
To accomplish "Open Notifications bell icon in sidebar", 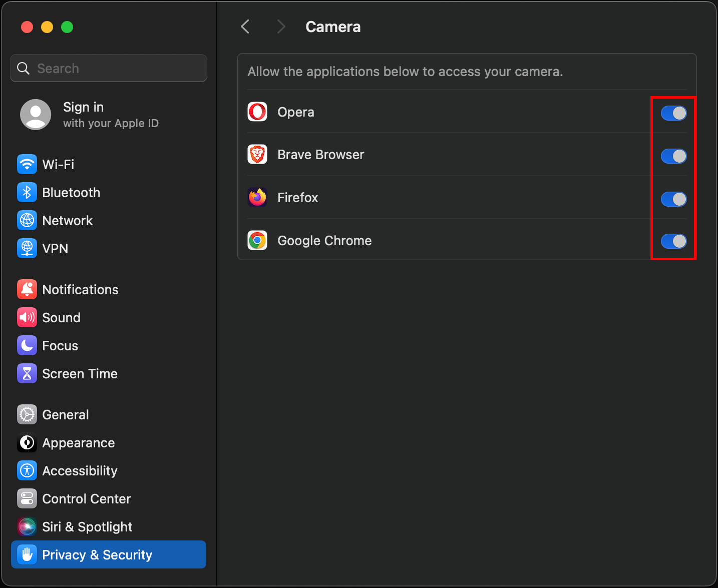I will pyautogui.click(x=27, y=289).
